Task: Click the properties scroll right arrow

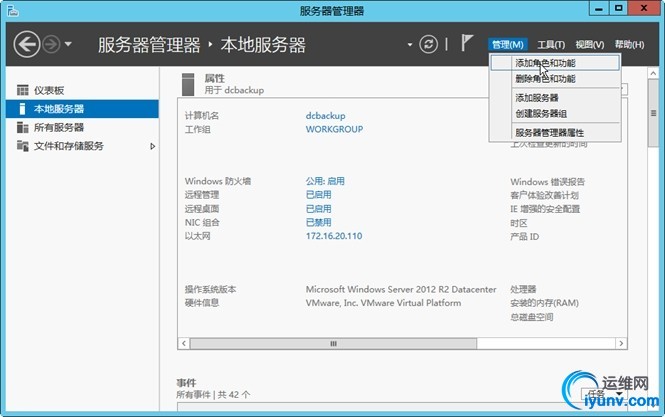Action: point(621,343)
